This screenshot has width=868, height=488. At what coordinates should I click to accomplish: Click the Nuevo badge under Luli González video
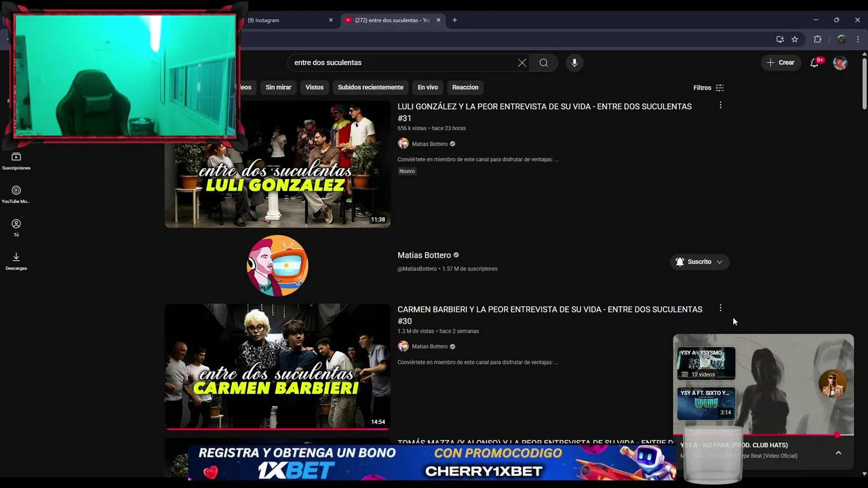[x=407, y=171]
